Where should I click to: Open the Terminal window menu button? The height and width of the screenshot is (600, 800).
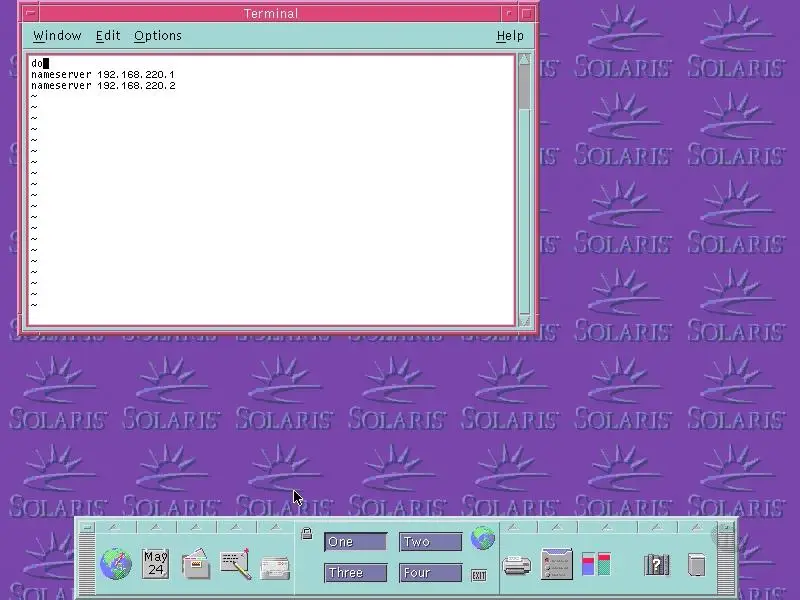31,13
